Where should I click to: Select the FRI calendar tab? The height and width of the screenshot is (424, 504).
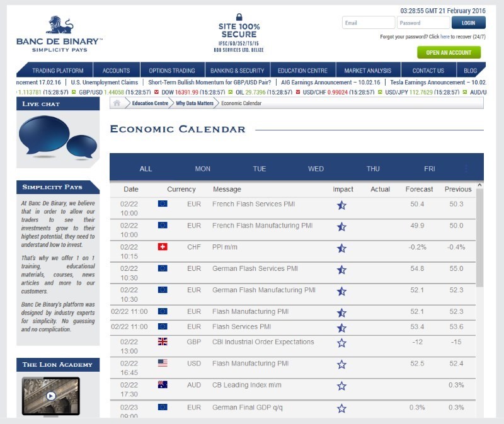(430, 169)
